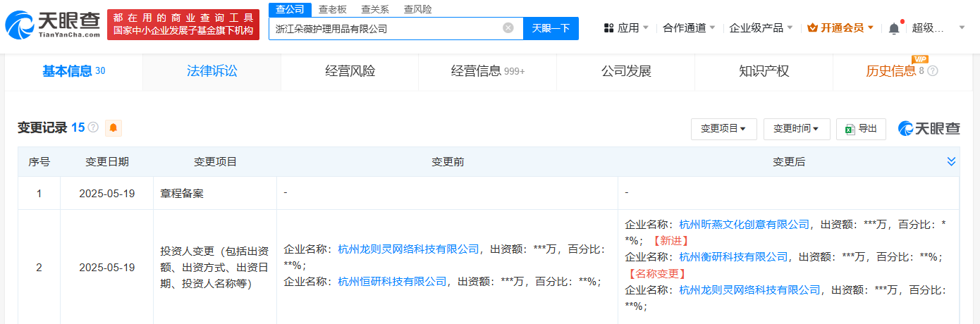Select the 查关系 search tab
This screenshot has height=324, width=980.
coord(375,9)
